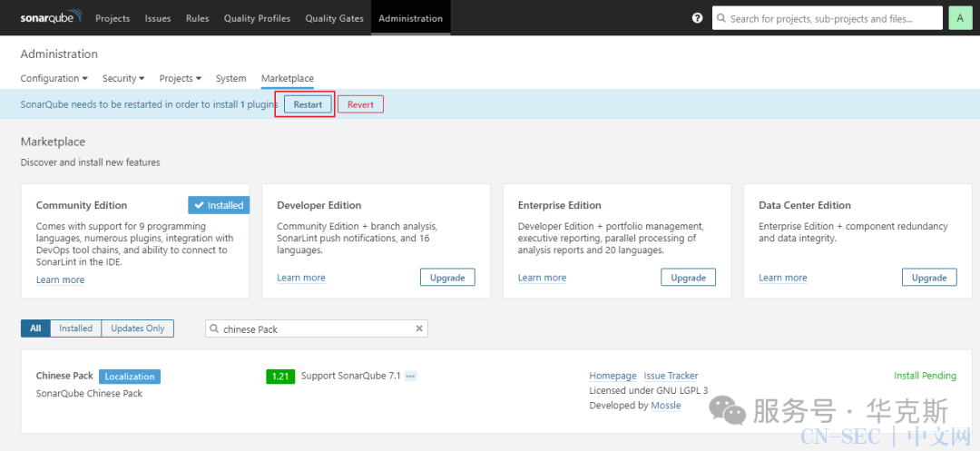Click Discover and install new features text
980x451 pixels.
(x=90, y=162)
